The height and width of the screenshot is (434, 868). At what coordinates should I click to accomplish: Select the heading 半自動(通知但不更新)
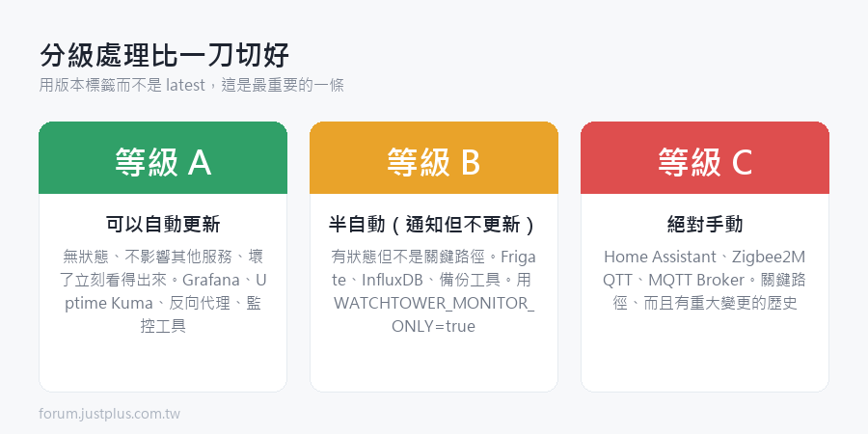[433, 225]
